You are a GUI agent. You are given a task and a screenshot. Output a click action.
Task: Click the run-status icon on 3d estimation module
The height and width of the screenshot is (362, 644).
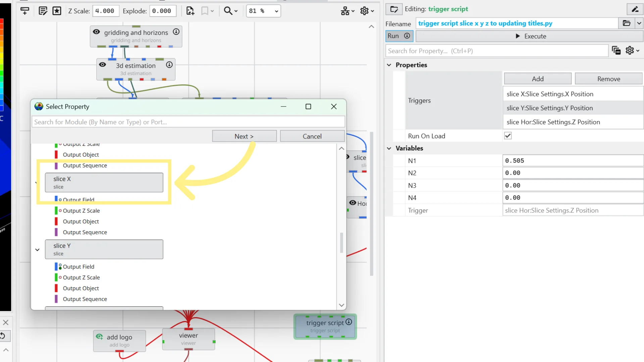(x=169, y=65)
